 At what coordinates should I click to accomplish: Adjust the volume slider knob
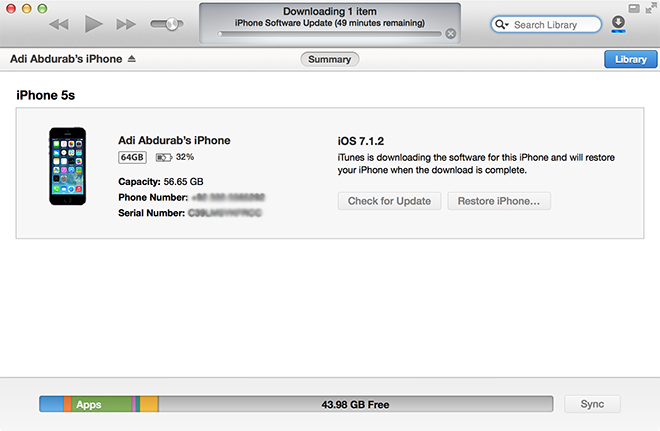point(172,24)
